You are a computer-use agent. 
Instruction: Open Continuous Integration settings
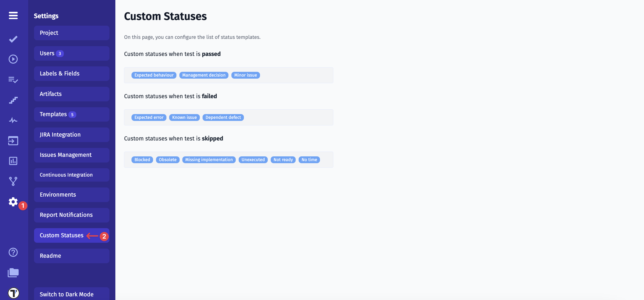coord(72,175)
